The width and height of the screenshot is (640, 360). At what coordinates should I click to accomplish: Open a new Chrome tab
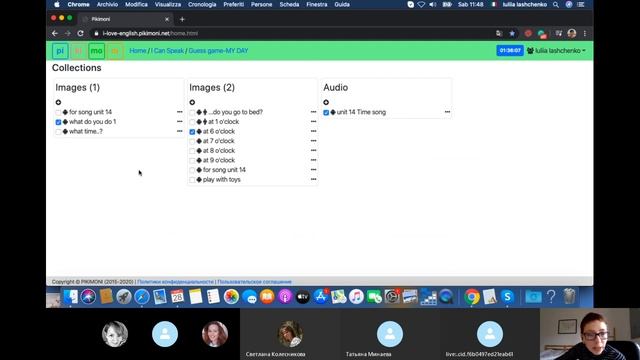coord(182,19)
